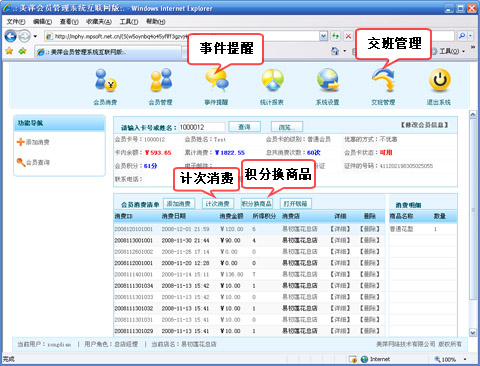
Task: Click the page scrollbar up arrow
Action: pos(473,115)
